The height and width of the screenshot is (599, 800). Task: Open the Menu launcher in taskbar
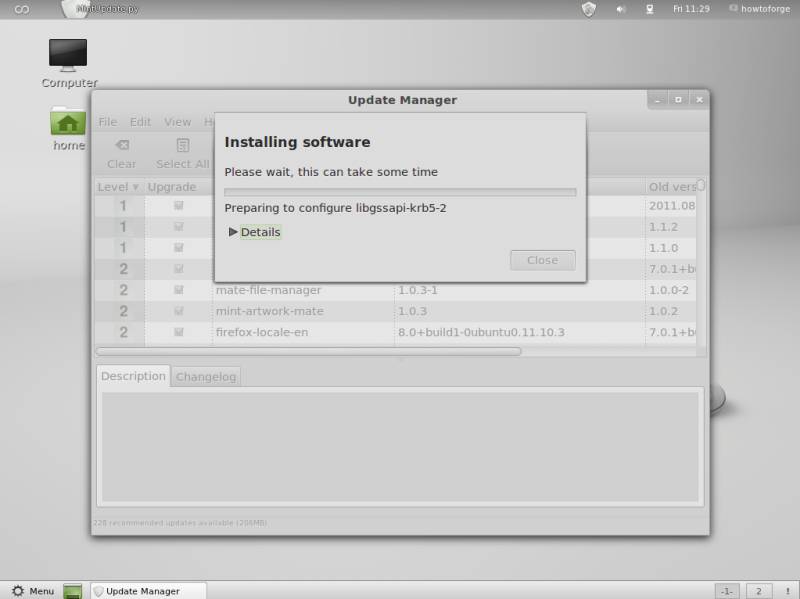(x=32, y=591)
